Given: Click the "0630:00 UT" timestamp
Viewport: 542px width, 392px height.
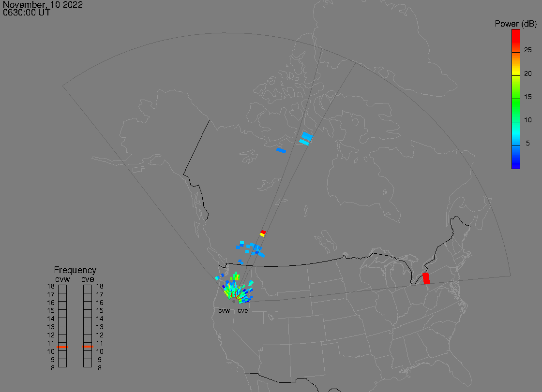Looking at the screenshot, I should pos(27,13).
